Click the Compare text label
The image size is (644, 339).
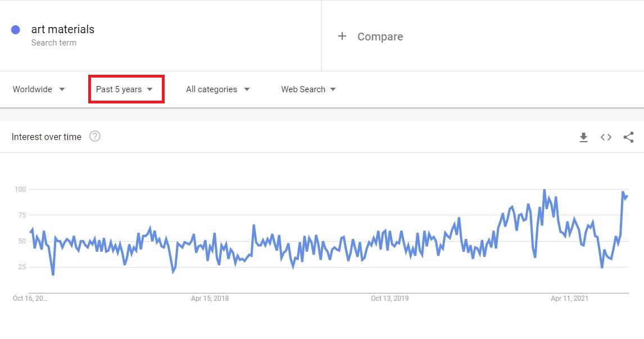(x=380, y=37)
